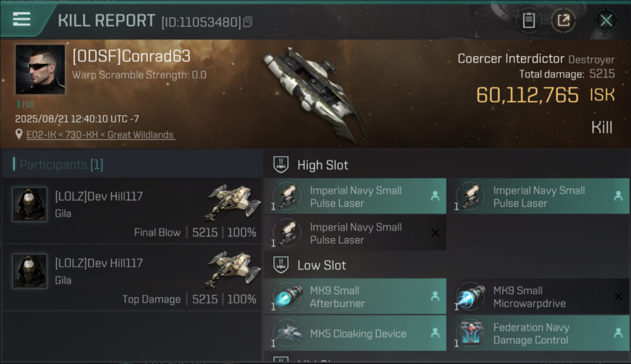
Task: Click the clipboard report icon
Action: click(x=529, y=20)
